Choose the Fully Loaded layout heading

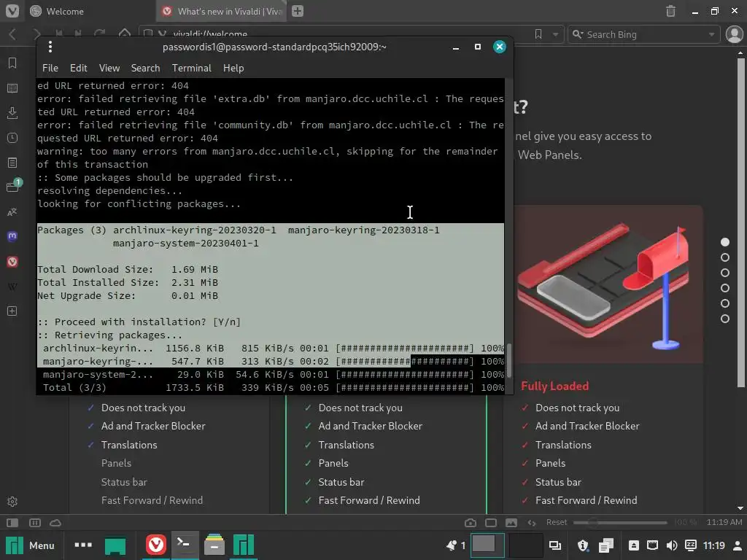[x=555, y=386]
